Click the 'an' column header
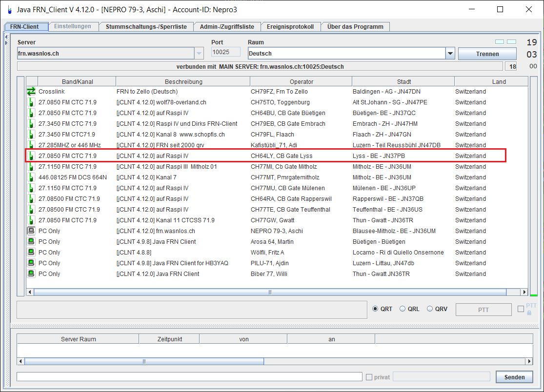The image size is (544, 392). [331, 339]
